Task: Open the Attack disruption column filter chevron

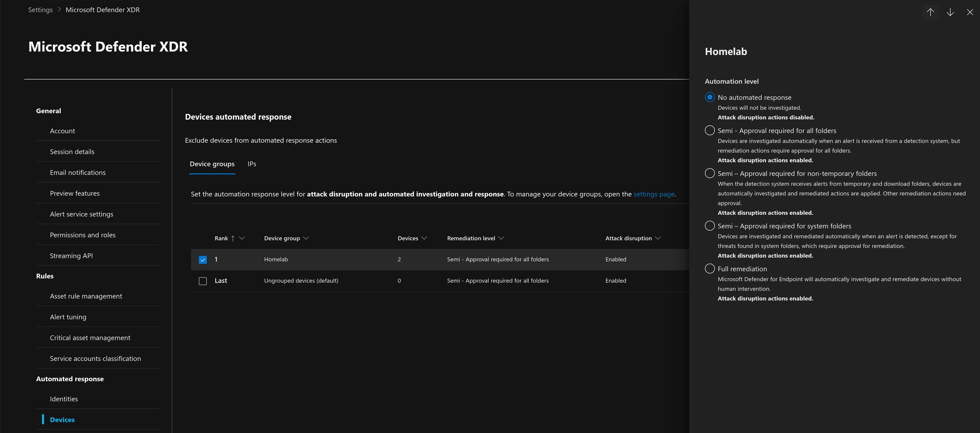Action: coord(658,238)
